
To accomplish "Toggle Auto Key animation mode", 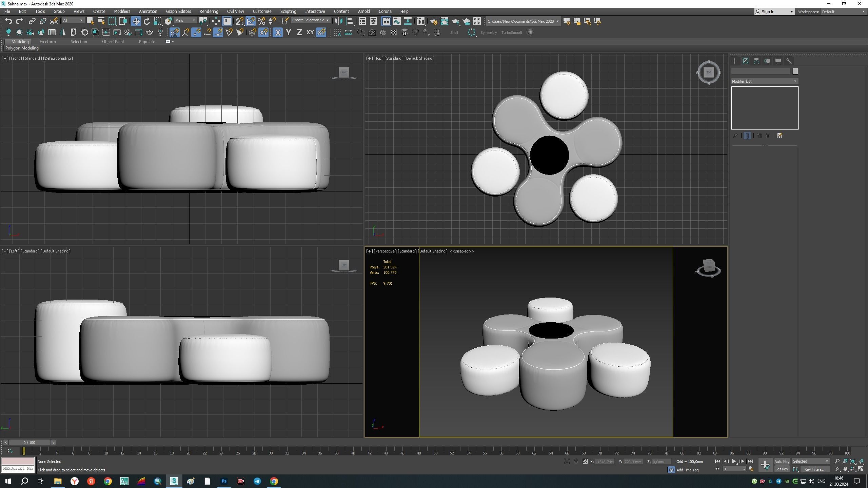I will (782, 462).
